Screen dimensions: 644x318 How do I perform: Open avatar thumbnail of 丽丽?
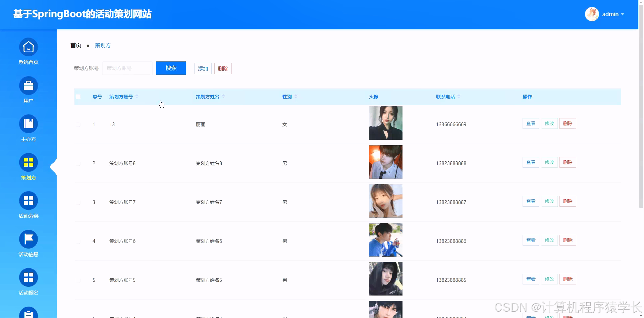coord(386,123)
